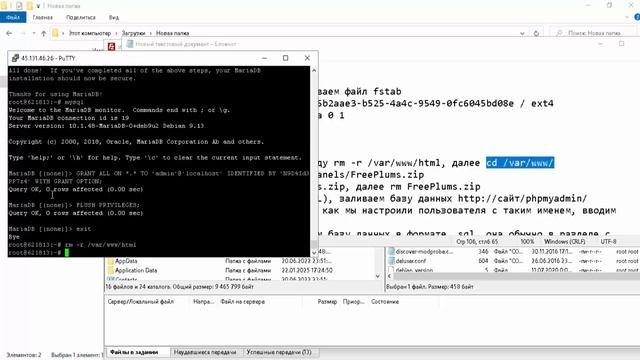Click PuTTY scrollbar up arrow
The image size is (640, 360).
click(x=314, y=70)
